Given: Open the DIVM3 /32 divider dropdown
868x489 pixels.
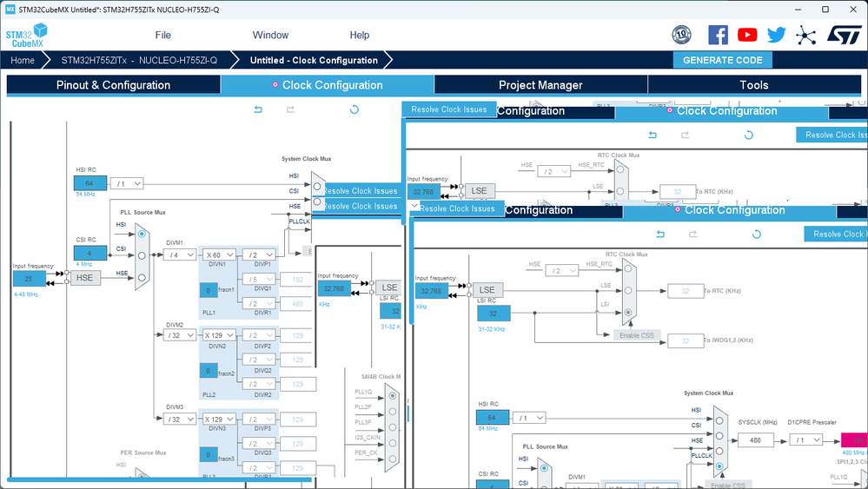Looking at the screenshot, I should point(180,420).
